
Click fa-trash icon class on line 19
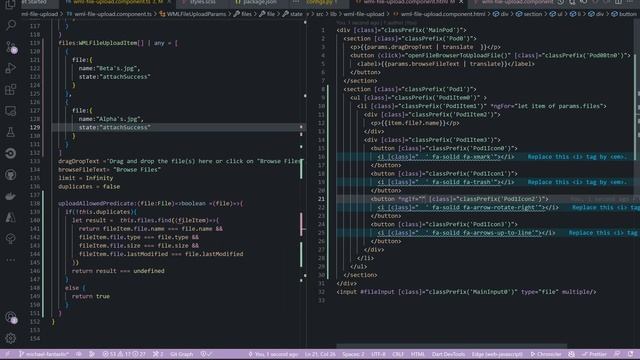point(478,182)
